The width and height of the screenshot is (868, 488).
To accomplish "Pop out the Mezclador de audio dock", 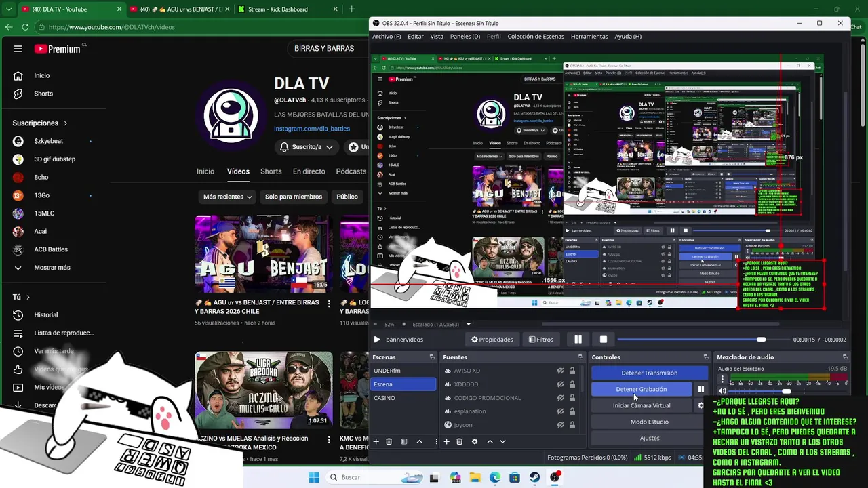I will [x=845, y=357].
